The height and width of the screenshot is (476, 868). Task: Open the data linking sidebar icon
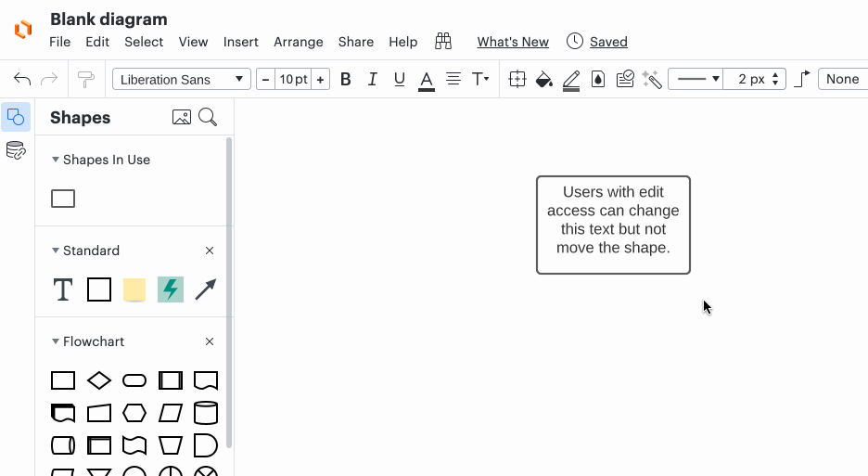pos(16,150)
